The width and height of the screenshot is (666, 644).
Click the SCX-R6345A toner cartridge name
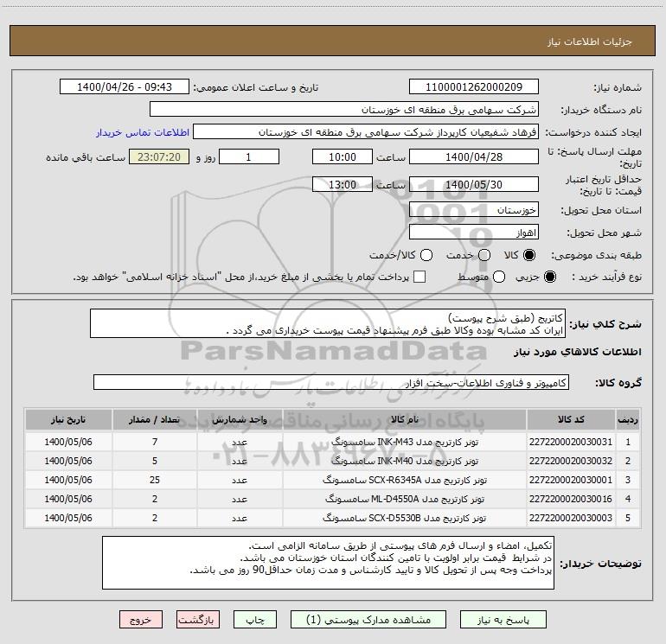405,480
